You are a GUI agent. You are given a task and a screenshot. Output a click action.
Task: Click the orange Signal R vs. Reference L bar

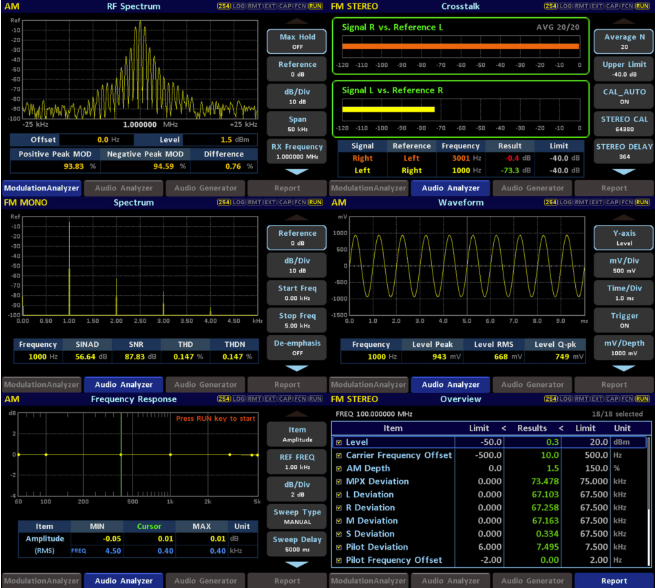click(x=459, y=46)
